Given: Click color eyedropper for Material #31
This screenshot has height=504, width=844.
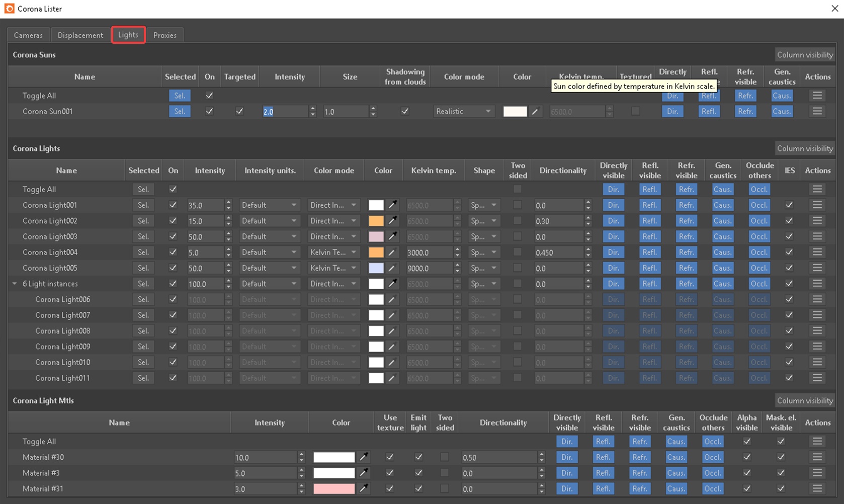Looking at the screenshot, I should (x=364, y=488).
